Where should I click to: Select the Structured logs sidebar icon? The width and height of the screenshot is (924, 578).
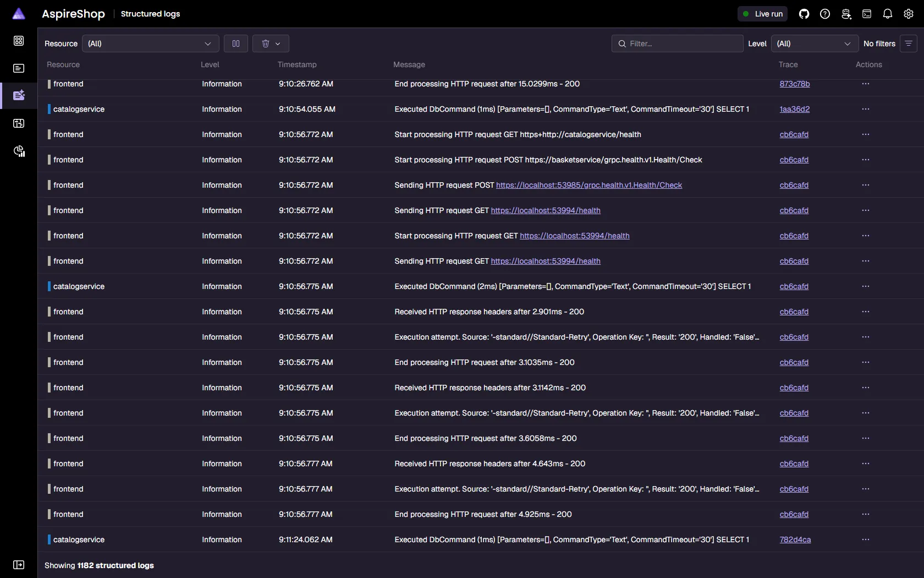tap(19, 95)
